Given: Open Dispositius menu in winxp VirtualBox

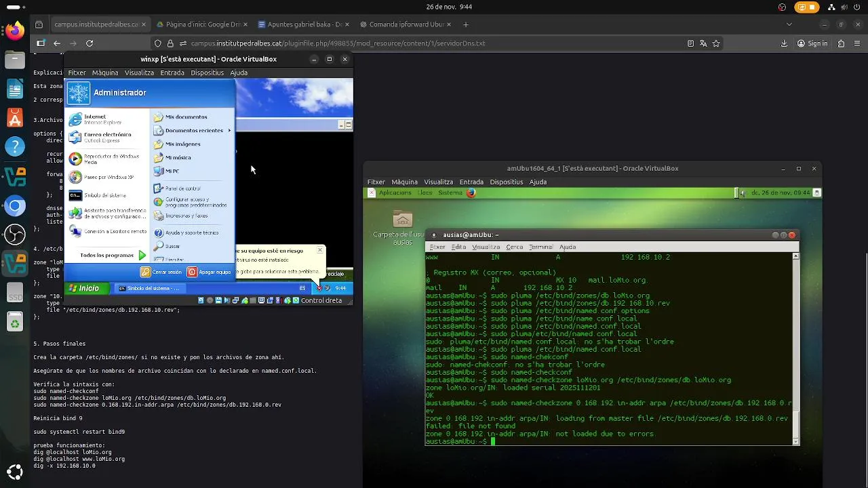Looking at the screenshot, I should point(207,73).
